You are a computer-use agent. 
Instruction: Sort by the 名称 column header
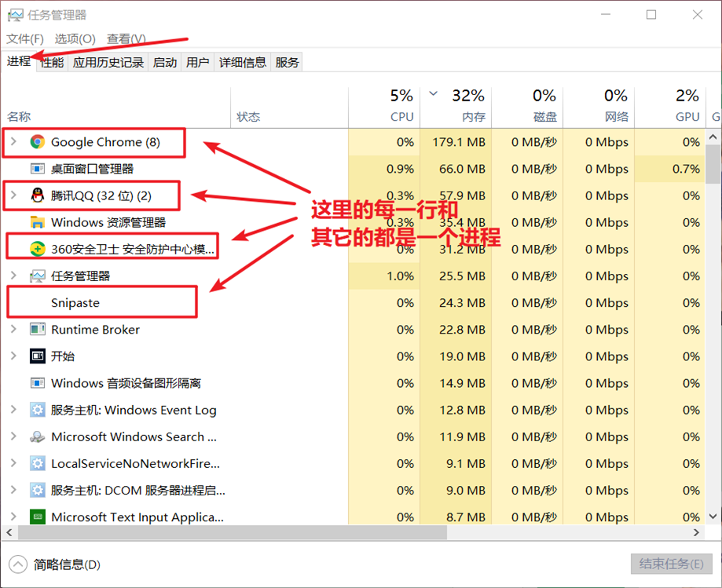pos(115,108)
